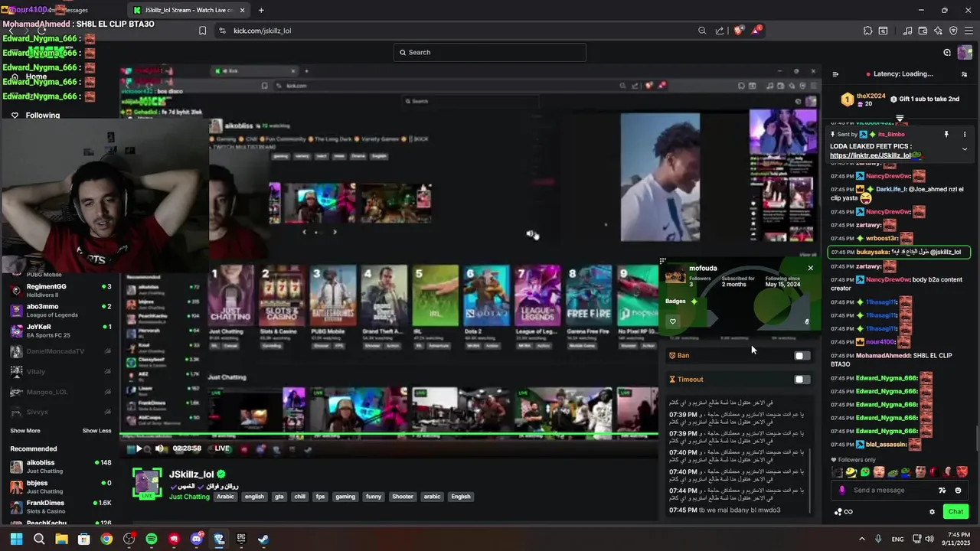Click Show Less in sidebar
980x551 pixels.
pos(97,431)
